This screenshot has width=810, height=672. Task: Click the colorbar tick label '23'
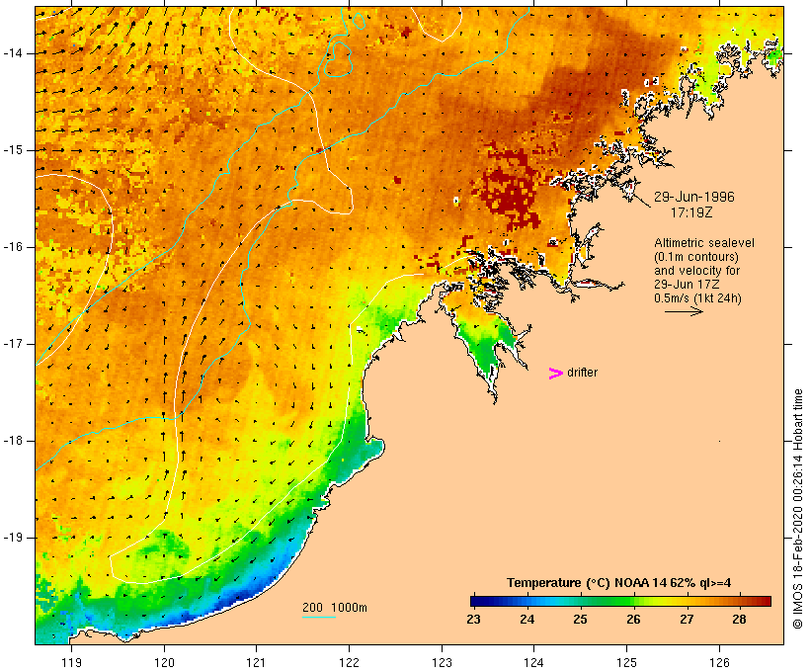click(474, 620)
